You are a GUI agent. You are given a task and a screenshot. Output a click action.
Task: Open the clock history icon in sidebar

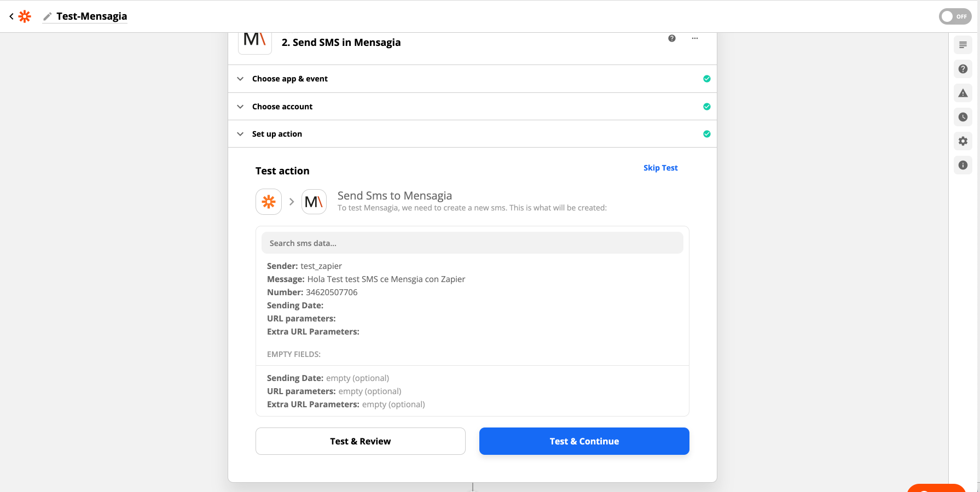tap(962, 117)
